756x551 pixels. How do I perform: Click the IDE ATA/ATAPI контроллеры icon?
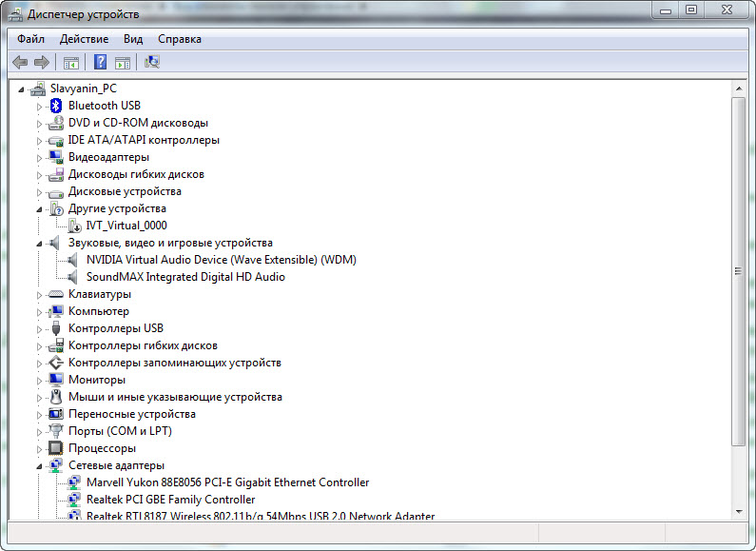[x=56, y=141]
